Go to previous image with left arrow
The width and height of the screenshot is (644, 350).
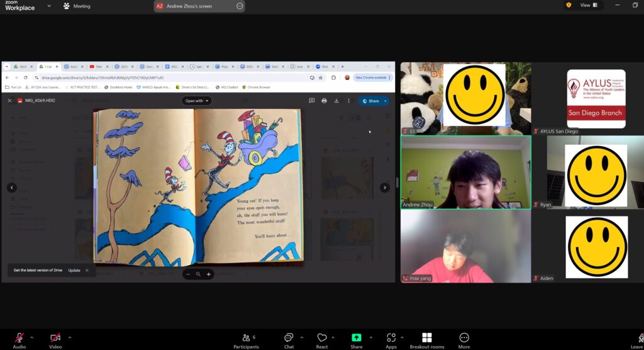coord(12,188)
